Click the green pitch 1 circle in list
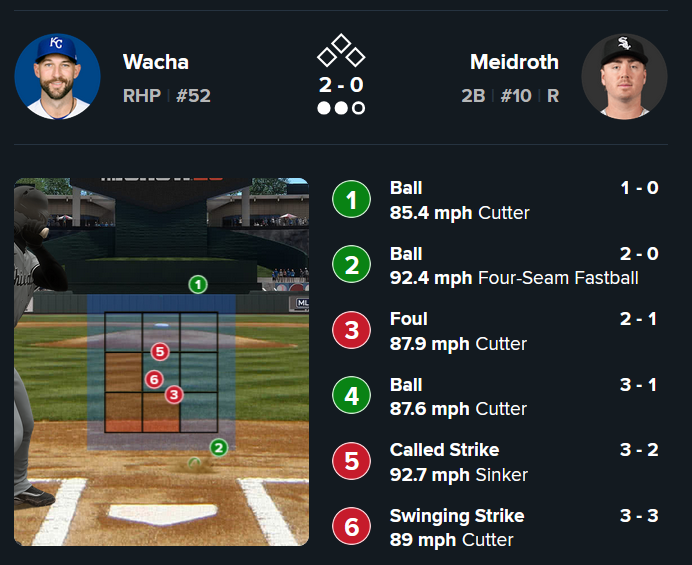Screen dimensions: 692x565 point(351,200)
